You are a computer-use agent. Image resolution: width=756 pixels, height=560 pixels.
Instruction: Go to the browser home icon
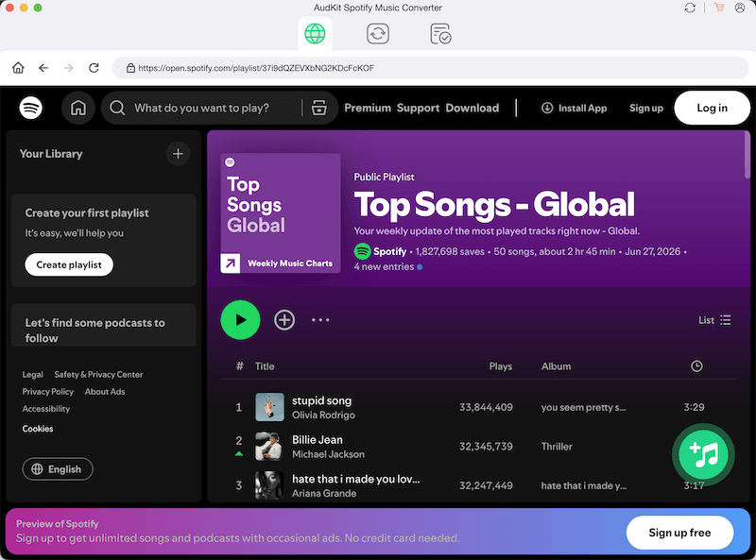tap(18, 68)
